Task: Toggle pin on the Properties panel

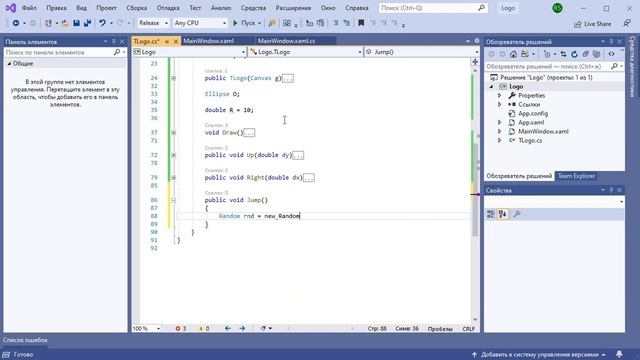Action: pyautogui.click(x=611, y=190)
